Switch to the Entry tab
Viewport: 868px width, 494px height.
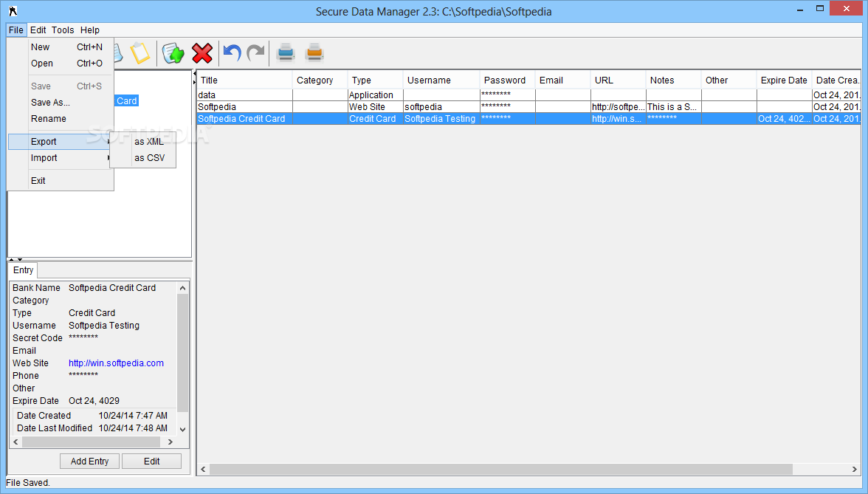pos(24,270)
